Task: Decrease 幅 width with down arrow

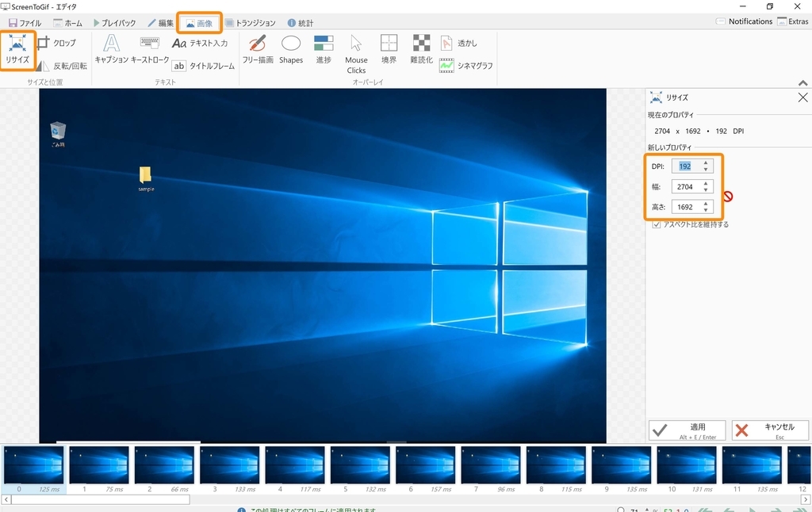Action: pos(705,189)
